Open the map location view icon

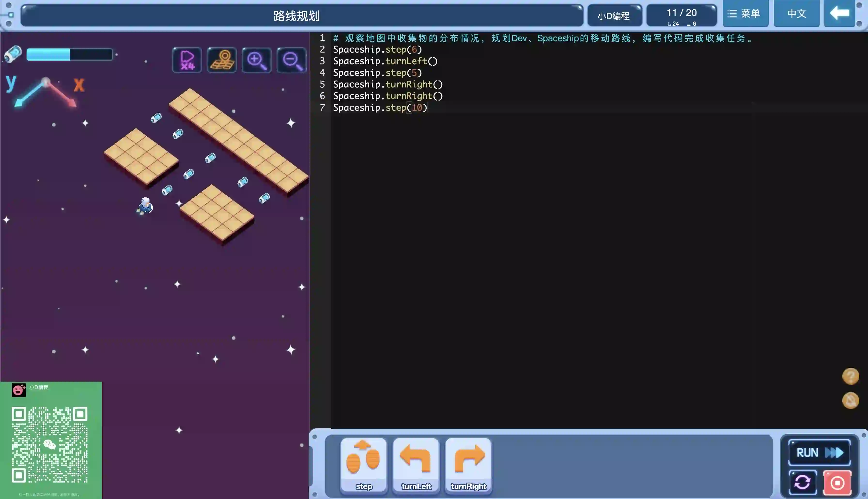(x=222, y=60)
